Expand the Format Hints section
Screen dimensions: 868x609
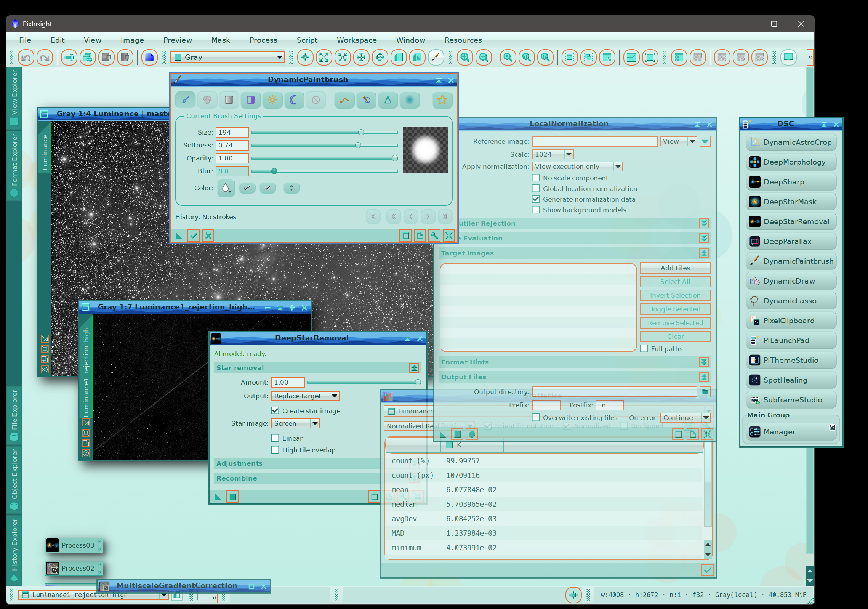pyautogui.click(x=704, y=362)
